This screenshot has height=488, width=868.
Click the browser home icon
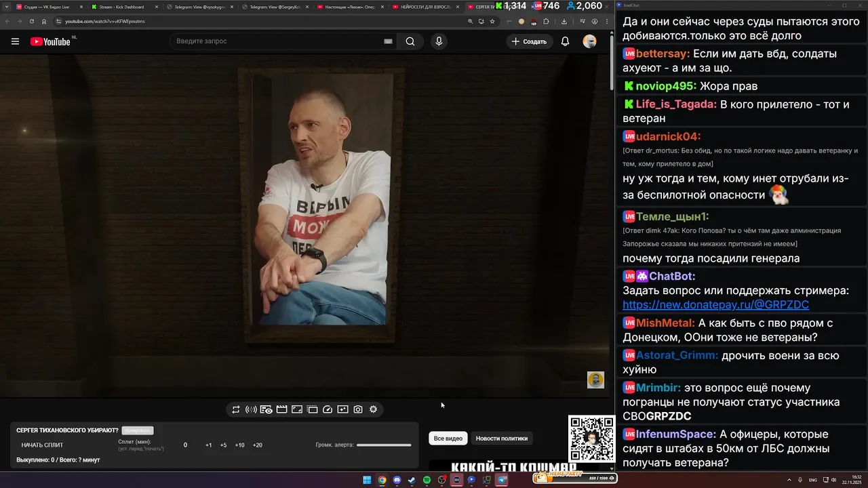tap(44, 21)
